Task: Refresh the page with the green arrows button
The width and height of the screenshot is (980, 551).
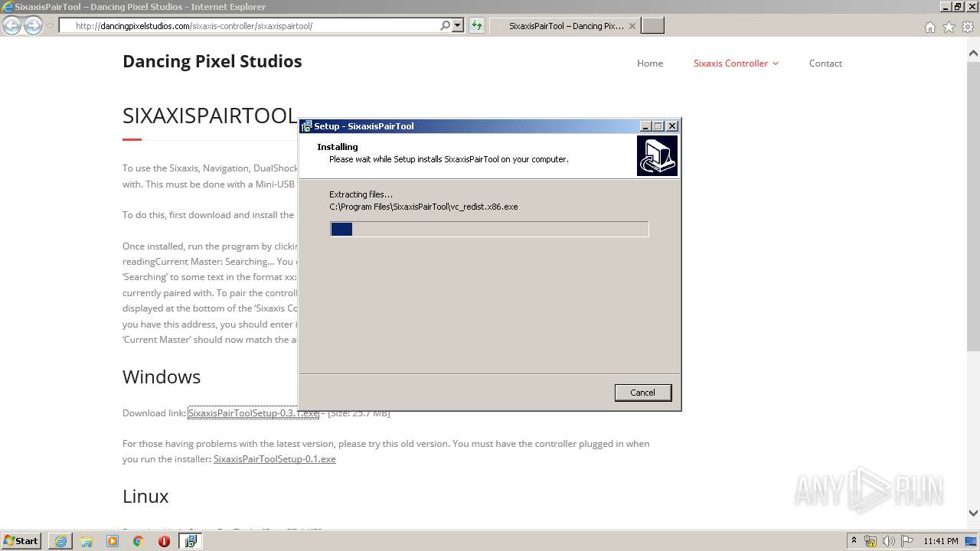Action: pyautogui.click(x=477, y=25)
